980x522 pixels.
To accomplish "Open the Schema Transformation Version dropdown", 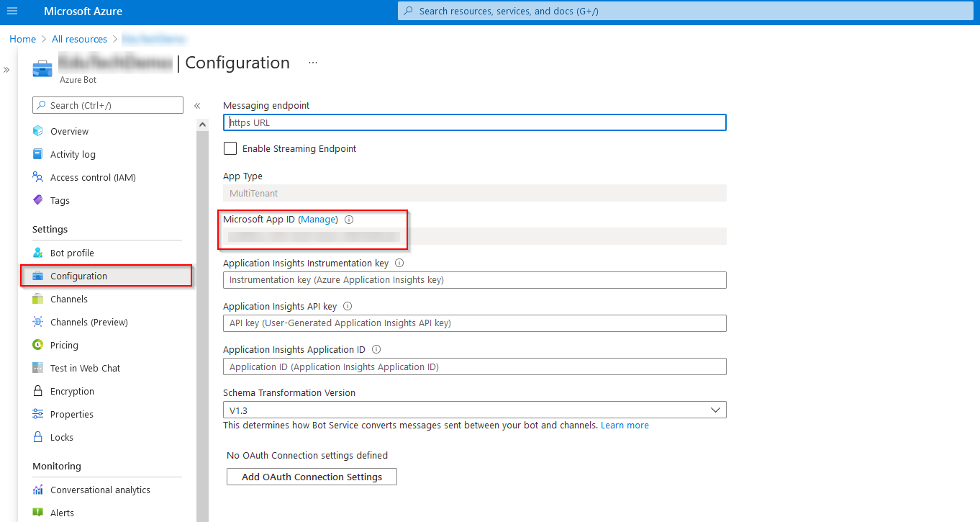I will point(475,410).
